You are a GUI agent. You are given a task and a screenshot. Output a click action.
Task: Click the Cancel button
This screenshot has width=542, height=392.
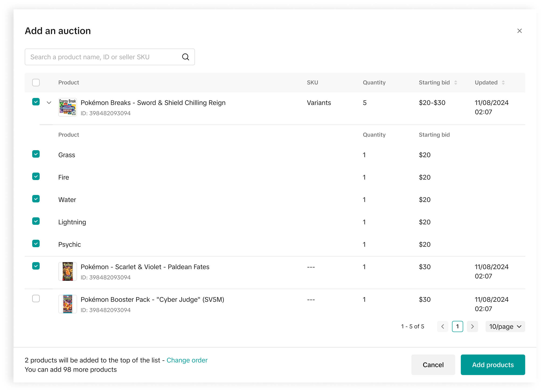pyautogui.click(x=433, y=365)
